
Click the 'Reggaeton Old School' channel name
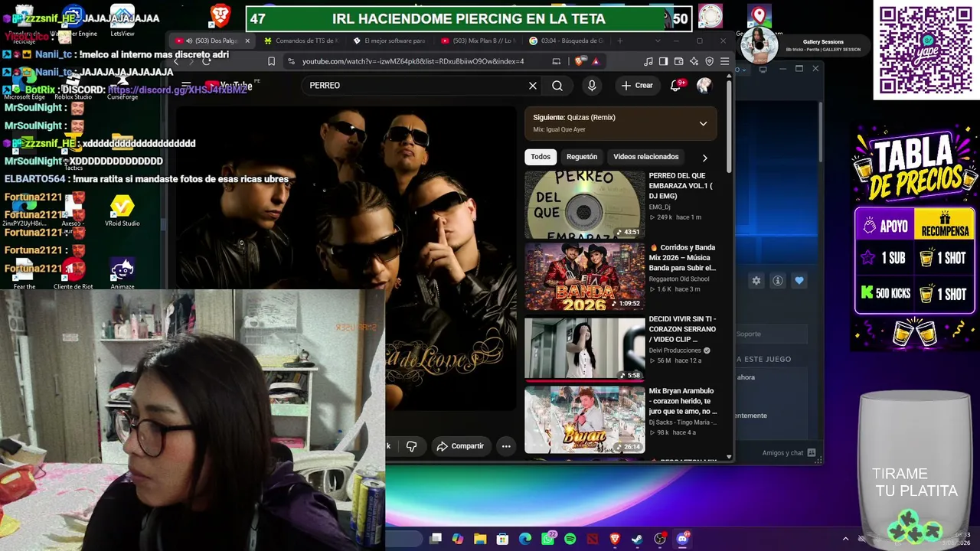click(x=679, y=279)
